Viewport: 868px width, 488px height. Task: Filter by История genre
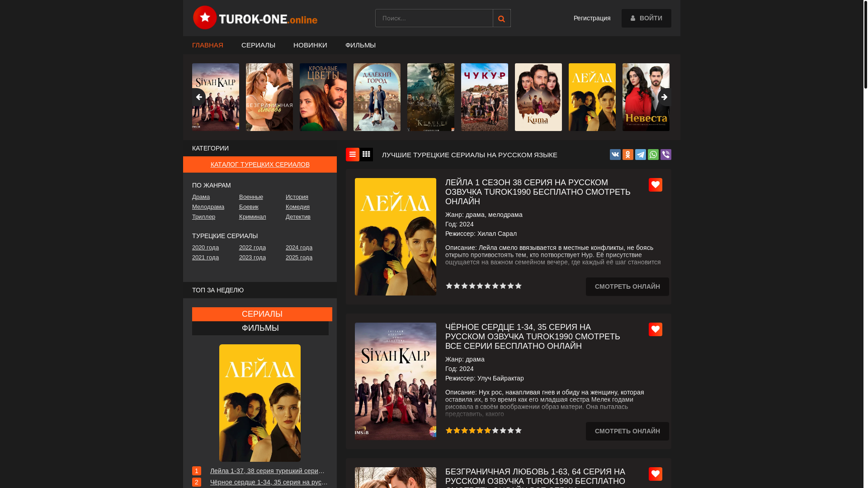click(297, 197)
